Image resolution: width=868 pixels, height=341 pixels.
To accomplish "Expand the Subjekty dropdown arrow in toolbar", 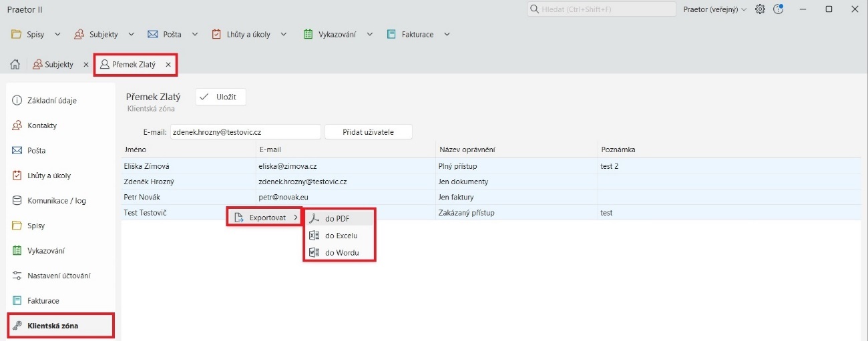I will [131, 34].
